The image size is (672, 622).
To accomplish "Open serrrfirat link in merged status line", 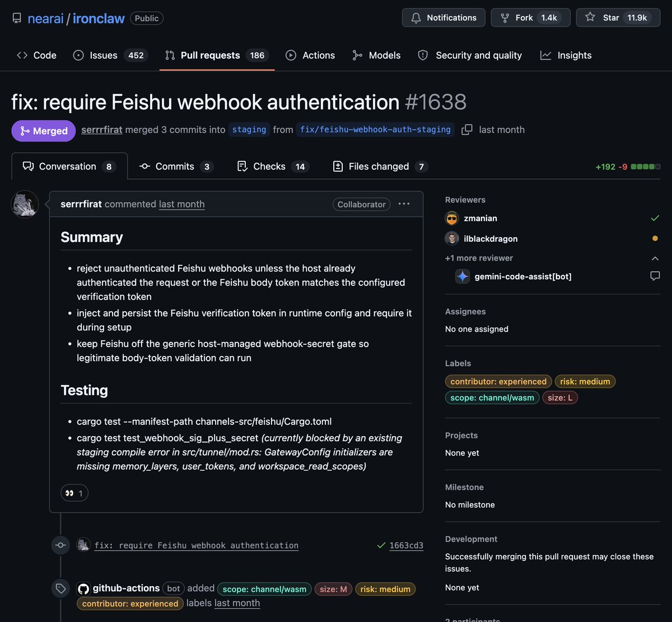I will [102, 129].
